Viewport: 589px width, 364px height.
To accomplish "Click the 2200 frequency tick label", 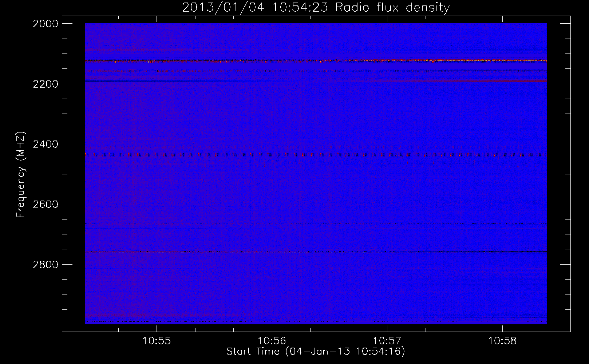I will [46, 84].
